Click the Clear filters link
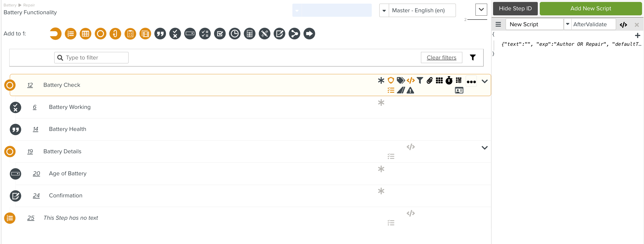This screenshot has height=244, width=644. [441, 58]
